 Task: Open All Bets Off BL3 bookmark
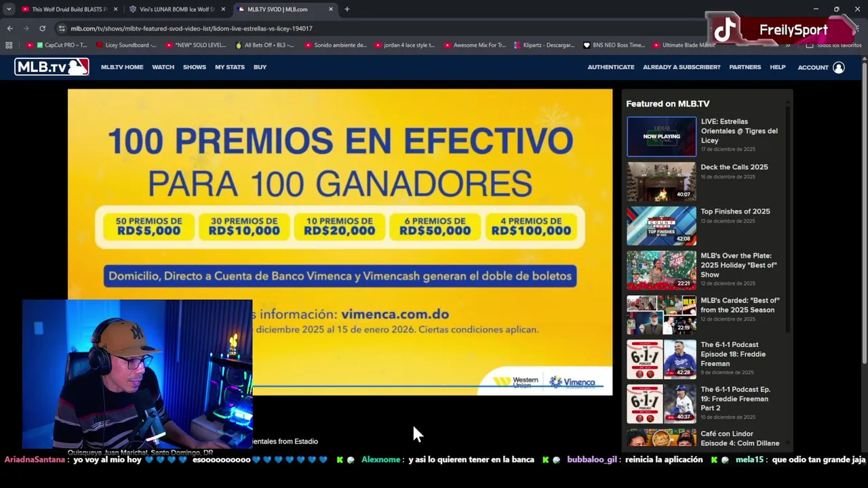click(x=264, y=45)
